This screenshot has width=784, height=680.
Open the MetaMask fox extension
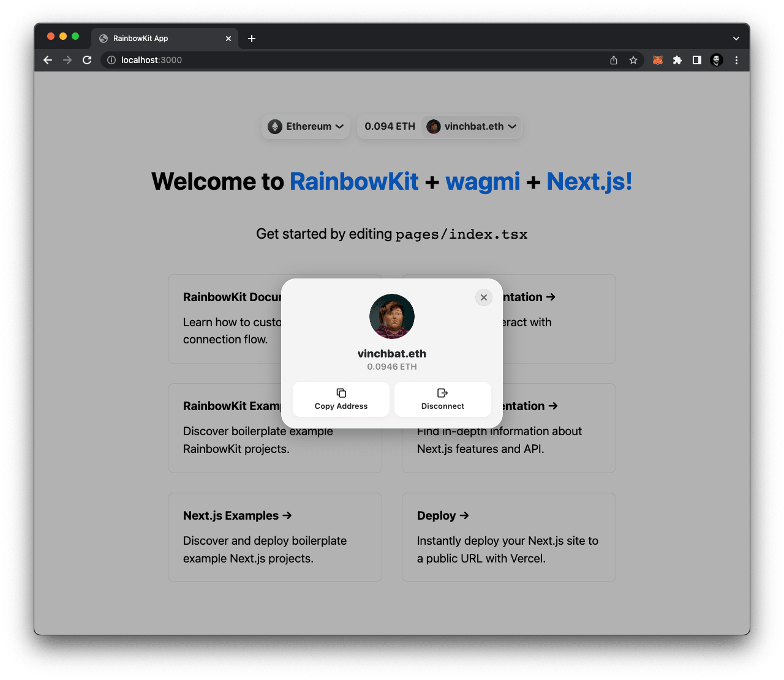click(x=658, y=60)
